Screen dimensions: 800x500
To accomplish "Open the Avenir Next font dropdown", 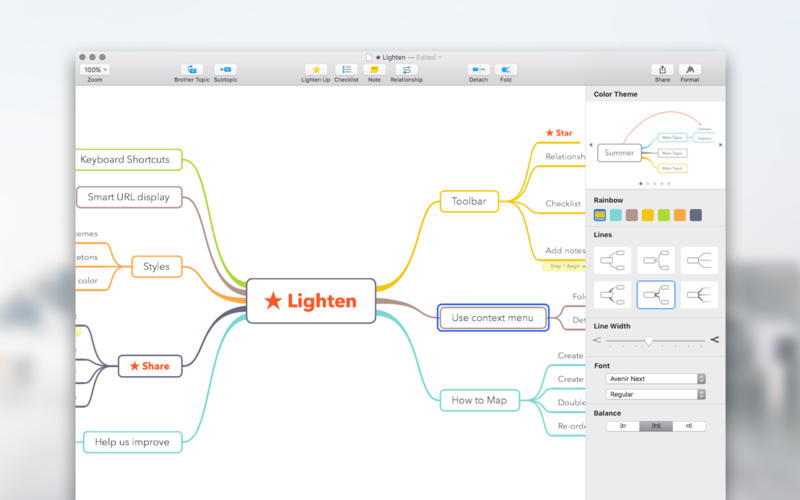I will coord(656,379).
